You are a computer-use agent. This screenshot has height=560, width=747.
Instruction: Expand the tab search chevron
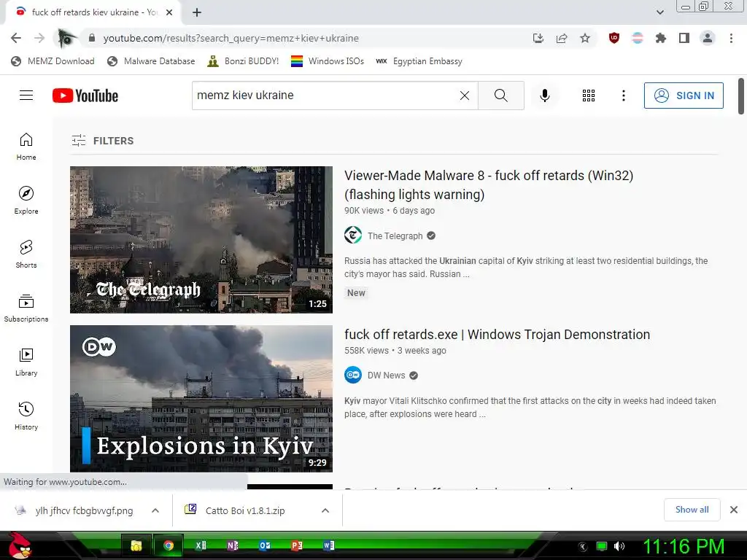tap(659, 12)
